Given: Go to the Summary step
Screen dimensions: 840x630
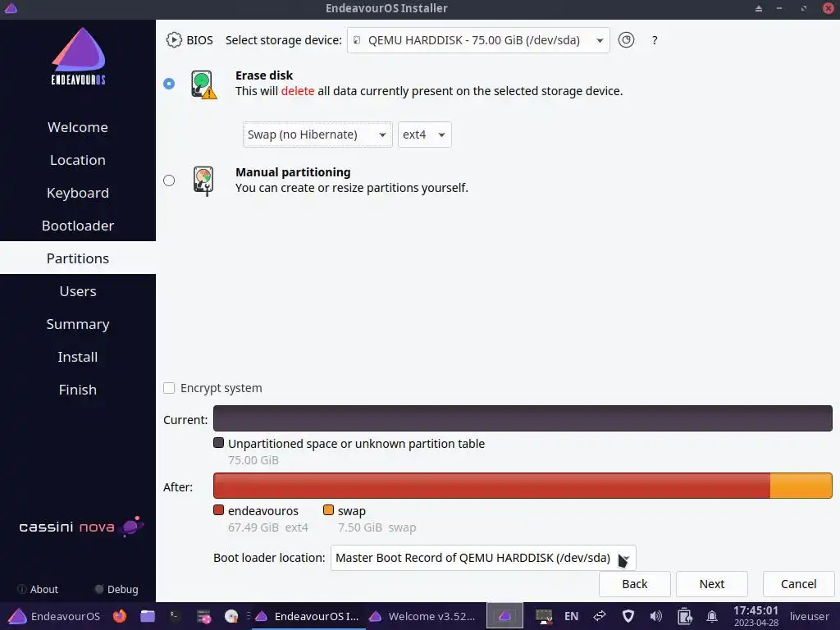Looking at the screenshot, I should [78, 324].
